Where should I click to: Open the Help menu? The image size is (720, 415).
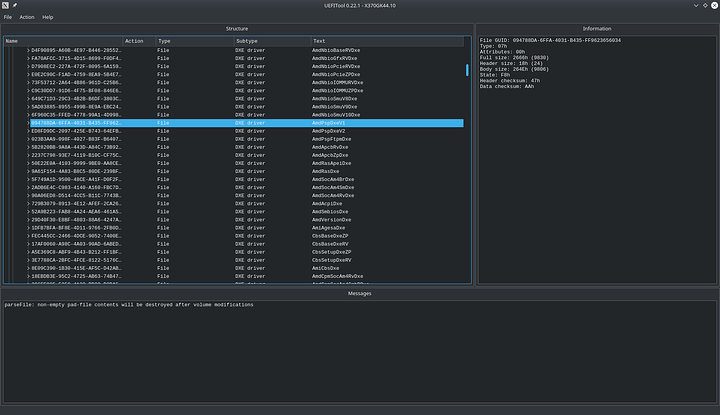[48, 17]
